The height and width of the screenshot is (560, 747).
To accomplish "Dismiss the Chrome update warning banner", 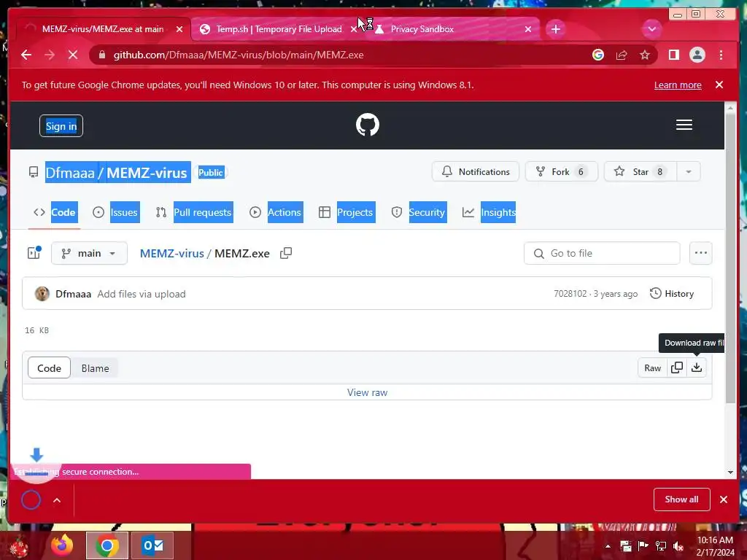I will point(719,85).
